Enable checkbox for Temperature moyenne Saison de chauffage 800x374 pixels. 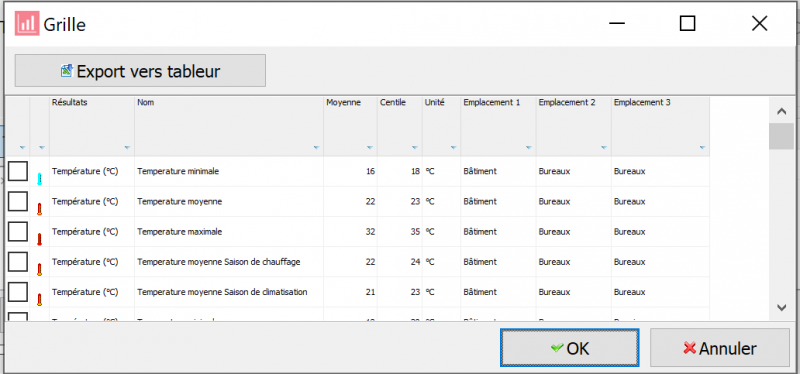(x=18, y=262)
